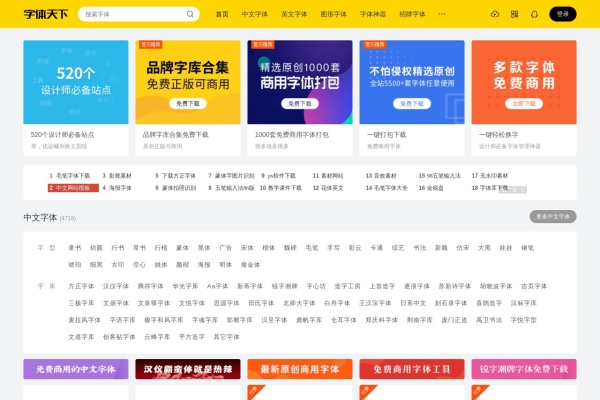Open the grid apps icon in header

pos(515,15)
